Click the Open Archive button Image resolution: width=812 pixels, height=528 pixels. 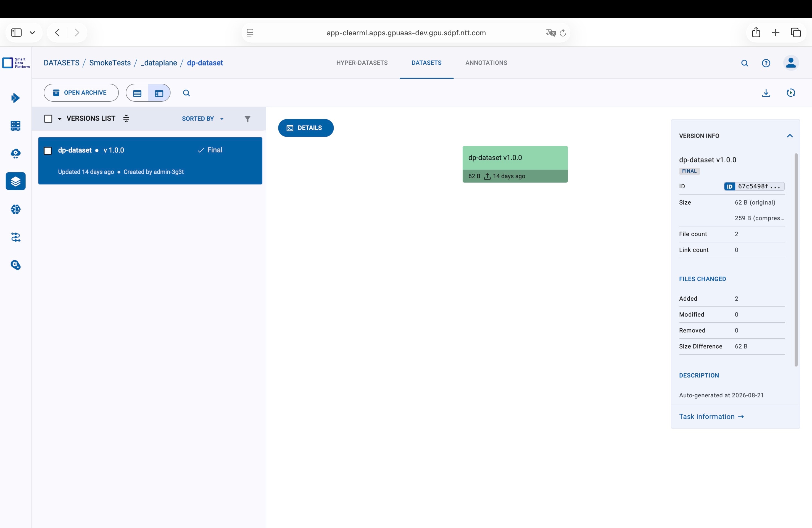[81, 93]
